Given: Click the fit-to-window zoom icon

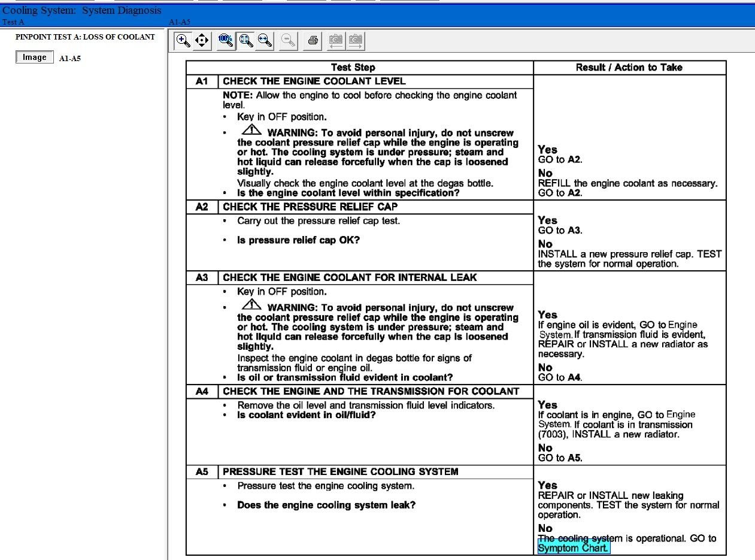Looking at the screenshot, I should pyautogui.click(x=245, y=41).
